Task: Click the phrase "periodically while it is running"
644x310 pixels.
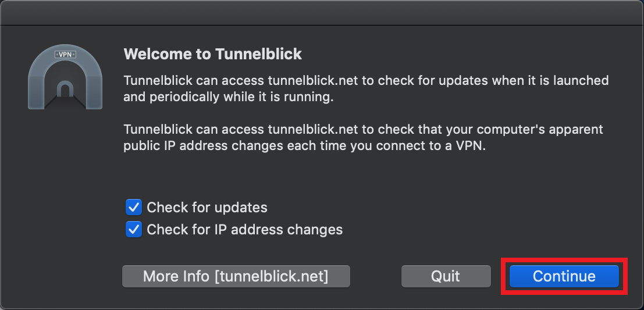Action: [x=240, y=98]
